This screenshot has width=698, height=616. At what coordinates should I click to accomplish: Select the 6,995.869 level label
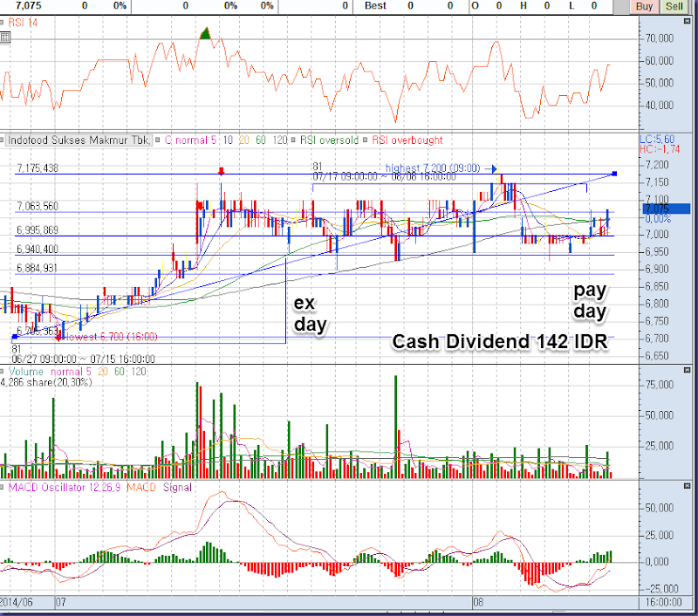tap(38, 230)
